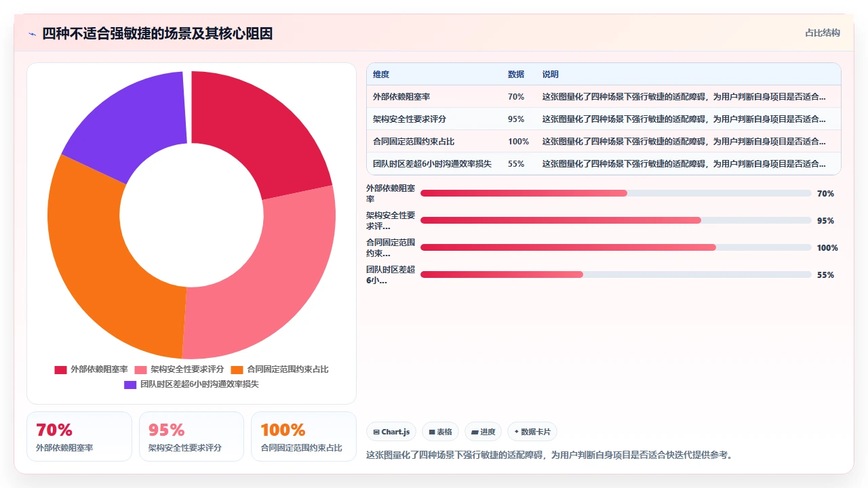
Task: Open the 100% 合同固定范围约束占比 stat card
Action: pyautogui.click(x=304, y=436)
